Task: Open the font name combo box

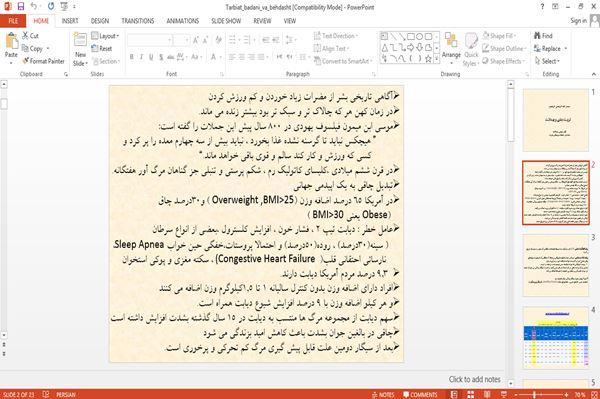Action: click(149, 40)
